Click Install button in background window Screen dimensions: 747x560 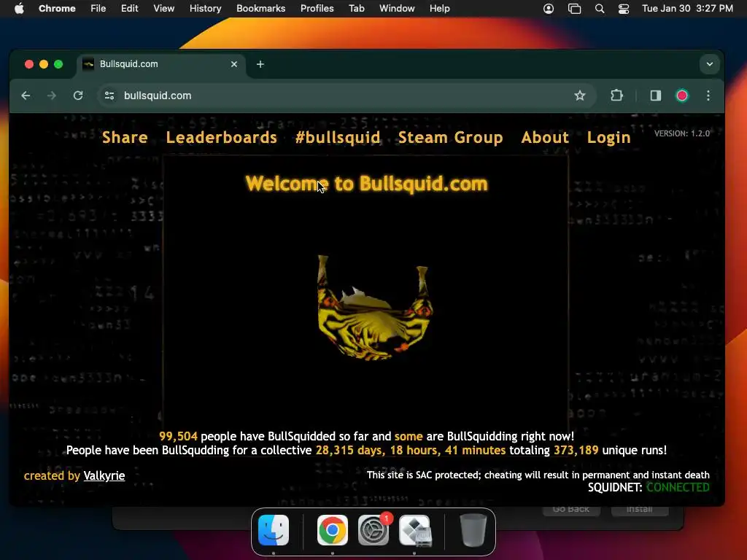tap(639, 510)
